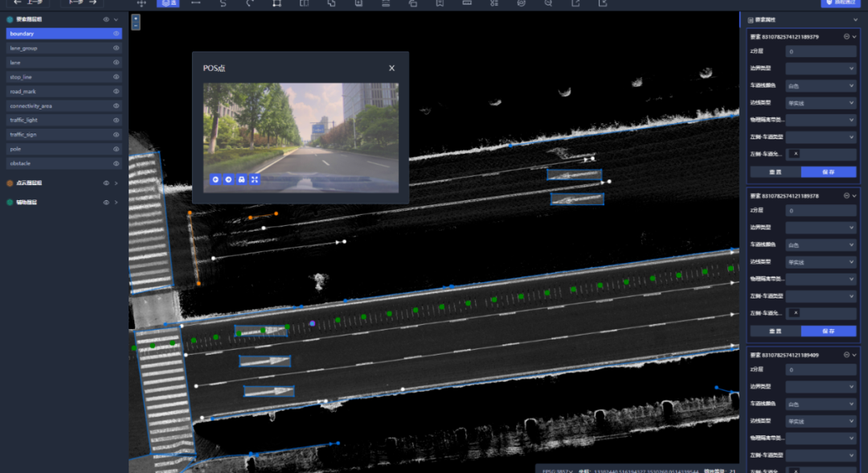Screen dimensions: 868x473
Task: Click the next-frame button in POS popup
Action: pos(228,179)
